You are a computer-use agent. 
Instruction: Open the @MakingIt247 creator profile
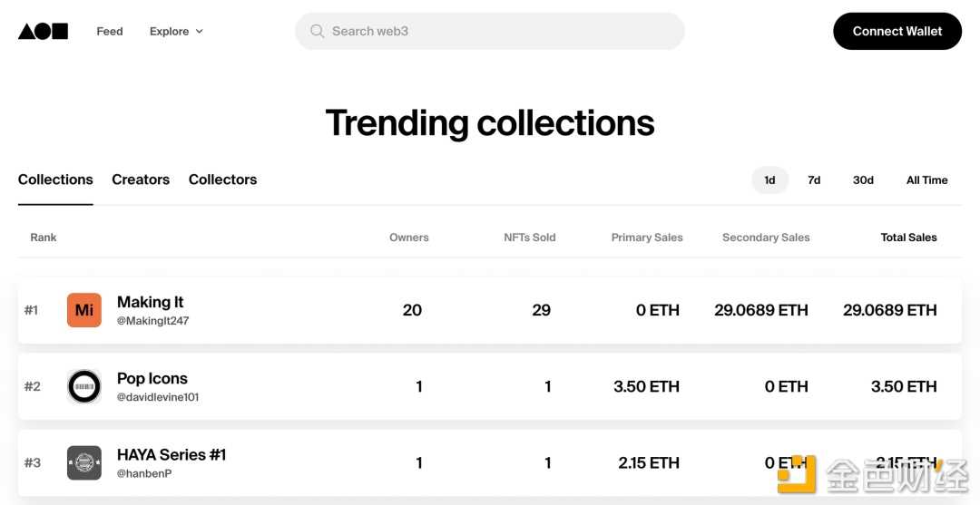(x=152, y=321)
